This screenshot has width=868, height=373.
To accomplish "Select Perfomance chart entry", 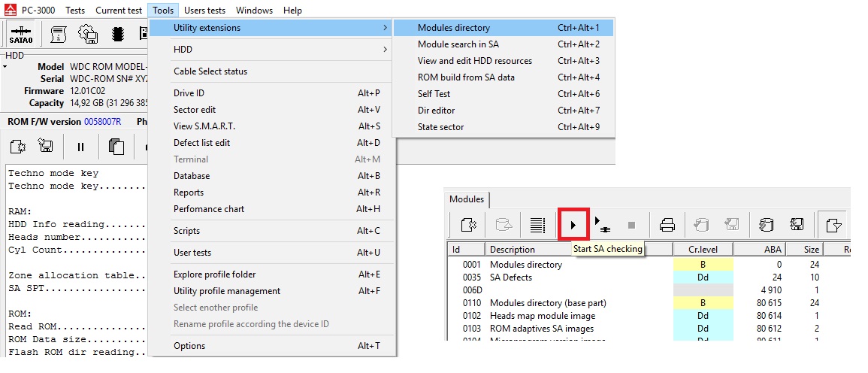I will 272,209.
